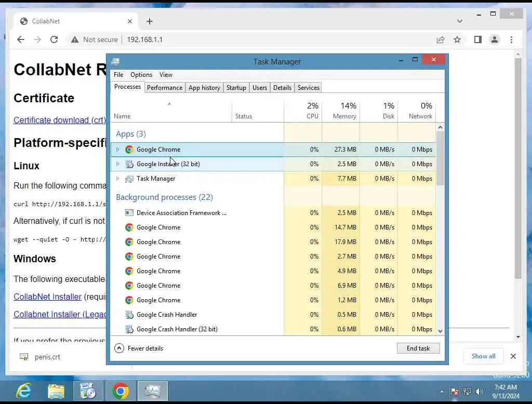
Task: Select Google Crash Handler icon
Action: pyautogui.click(x=129, y=315)
